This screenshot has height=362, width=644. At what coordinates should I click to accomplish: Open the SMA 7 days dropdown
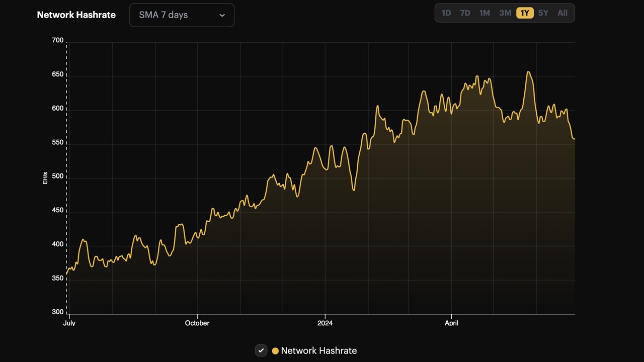tap(182, 15)
